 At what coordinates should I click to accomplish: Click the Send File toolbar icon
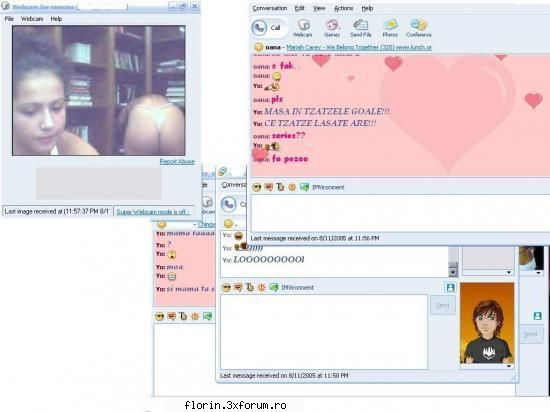coord(361,28)
